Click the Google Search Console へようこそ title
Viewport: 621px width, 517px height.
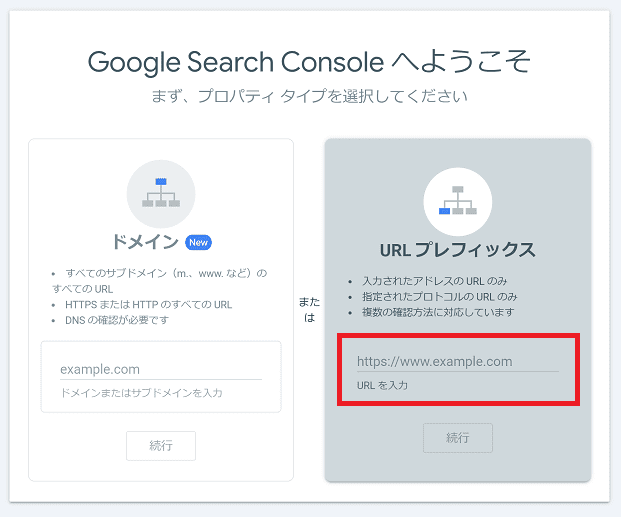309,62
